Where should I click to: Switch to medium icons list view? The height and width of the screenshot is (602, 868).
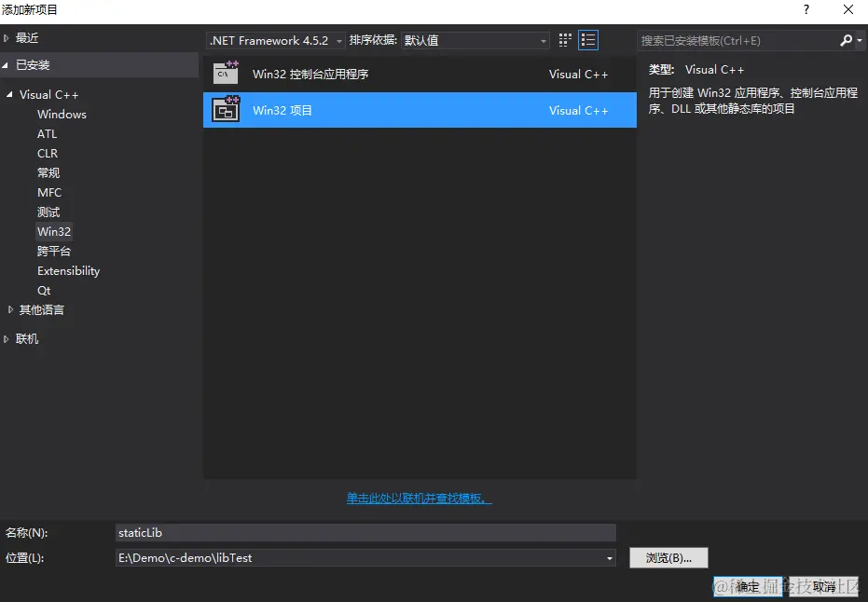point(588,40)
